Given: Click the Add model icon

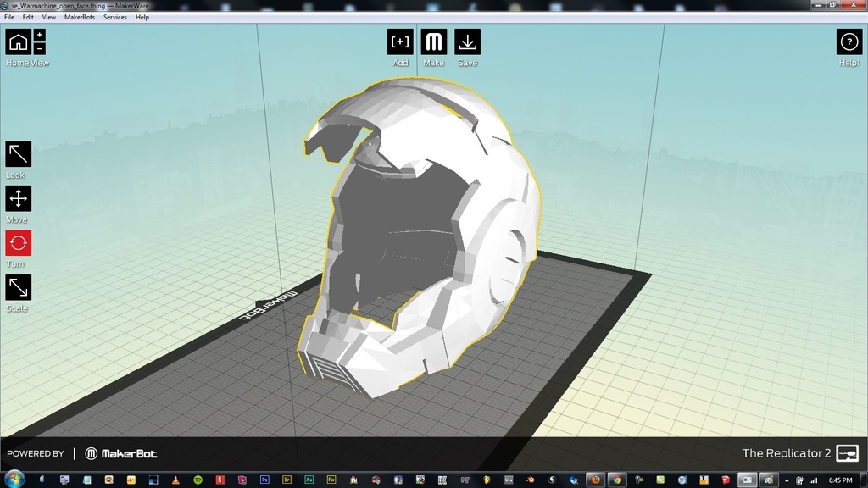Looking at the screenshot, I should point(400,42).
